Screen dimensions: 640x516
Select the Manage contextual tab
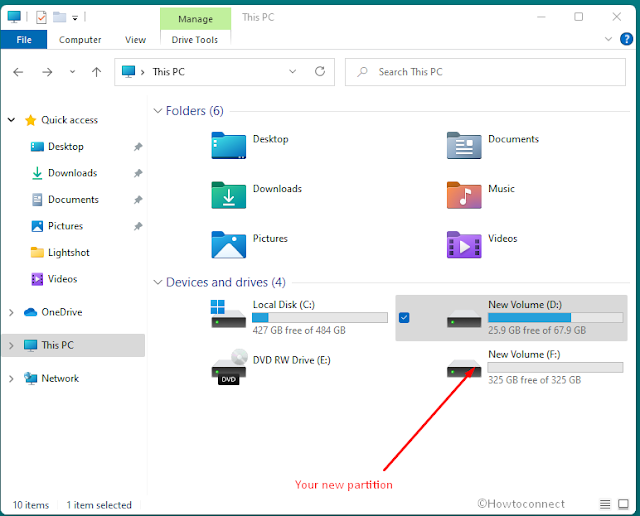[x=196, y=19]
